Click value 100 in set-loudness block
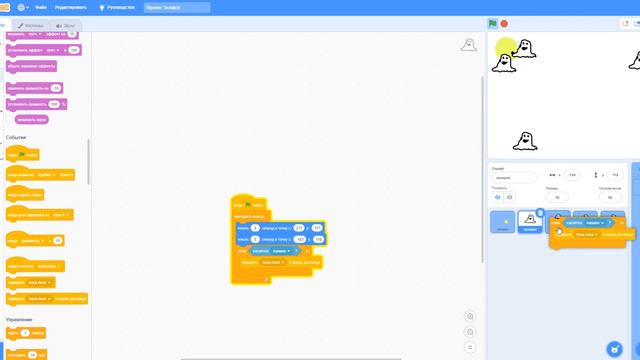This screenshot has width=640, height=360. coord(54,104)
